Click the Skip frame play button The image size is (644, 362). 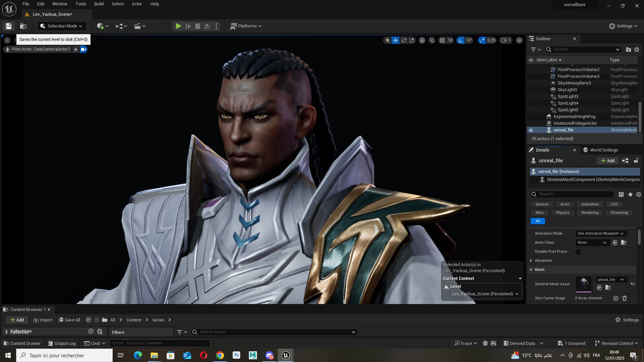[x=188, y=26]
